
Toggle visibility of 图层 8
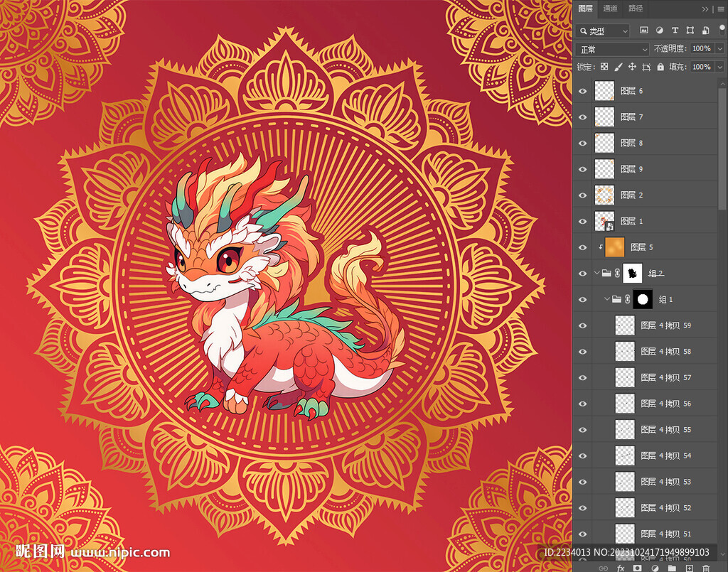tap(583, 143)
